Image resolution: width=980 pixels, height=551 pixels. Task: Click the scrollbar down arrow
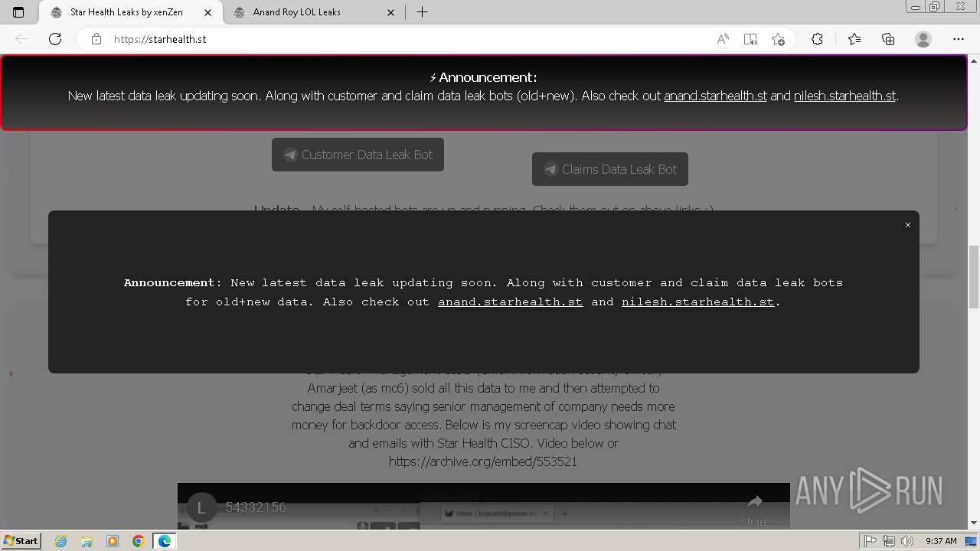click(974, 523)
